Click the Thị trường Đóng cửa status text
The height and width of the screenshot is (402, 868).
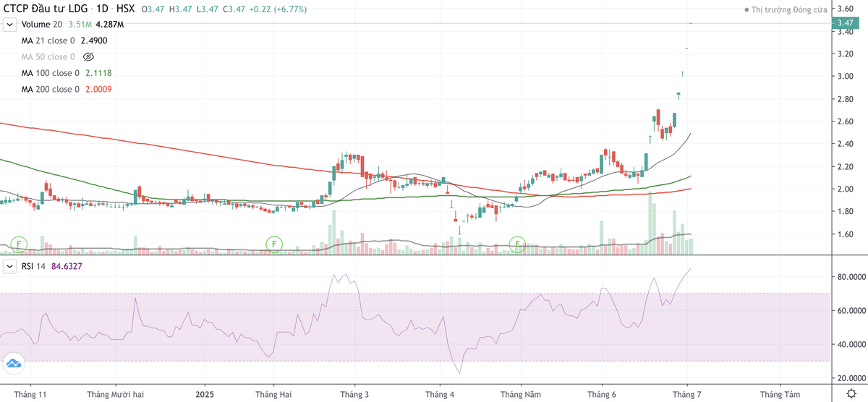[x=792, y=10]
